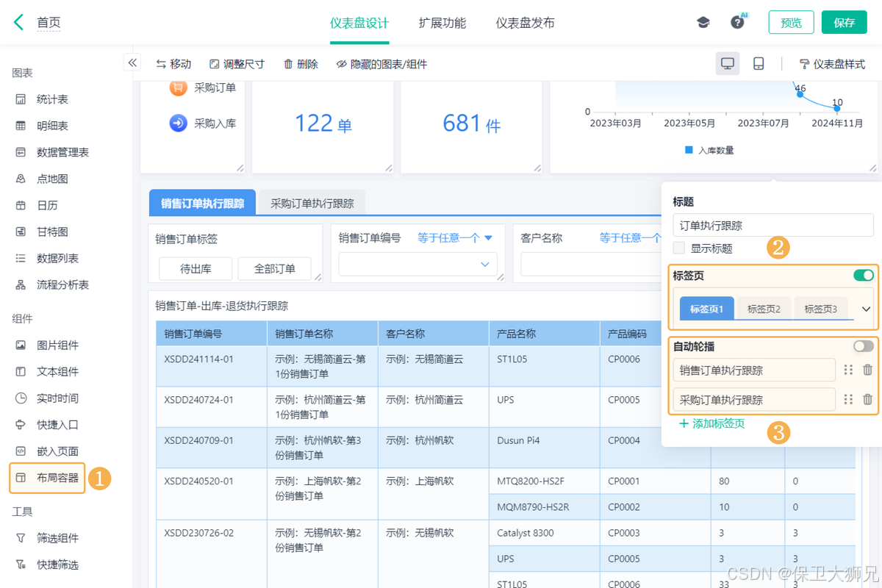The image size is (882, 588).
Task: Switch to 销售订单执行跟踪 tab
Action: [203, 203]
